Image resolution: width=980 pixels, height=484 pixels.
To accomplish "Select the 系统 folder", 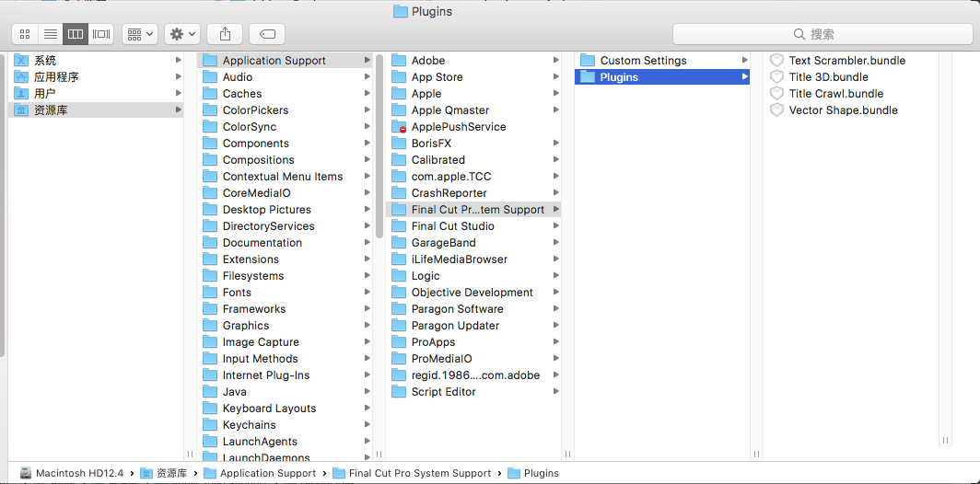I will tap(96, 61).
